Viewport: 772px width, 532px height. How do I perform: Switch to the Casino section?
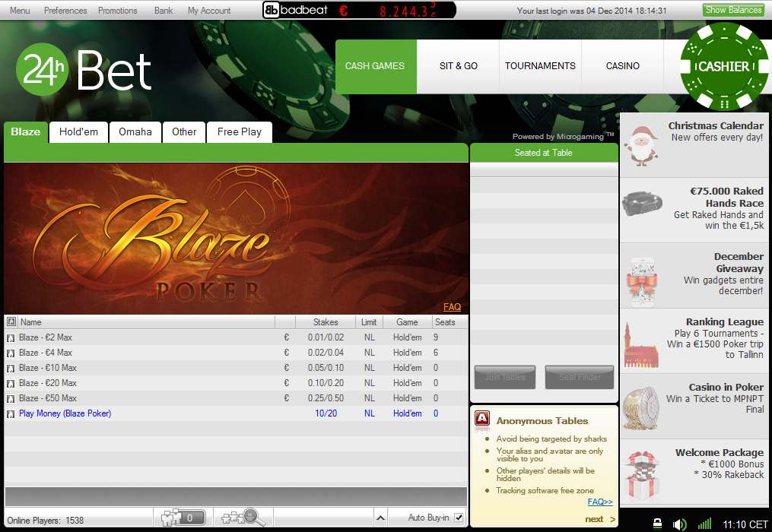[x=623, y=66]
